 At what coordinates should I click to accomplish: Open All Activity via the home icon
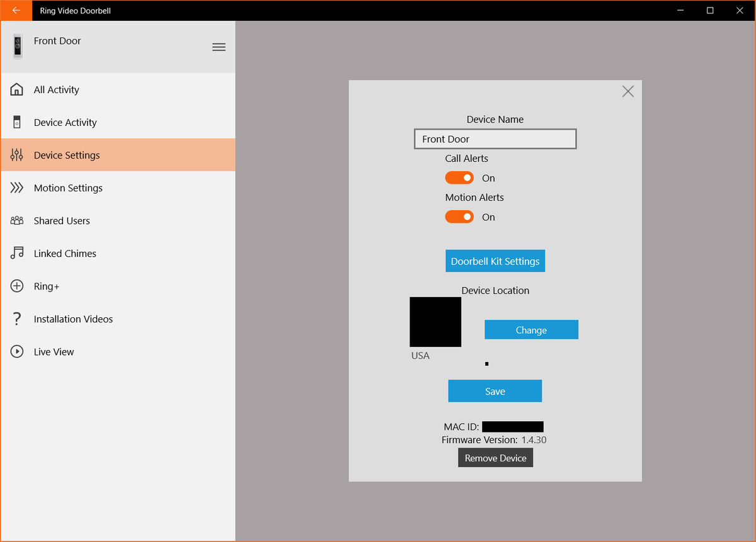click(x=17, y=89)
